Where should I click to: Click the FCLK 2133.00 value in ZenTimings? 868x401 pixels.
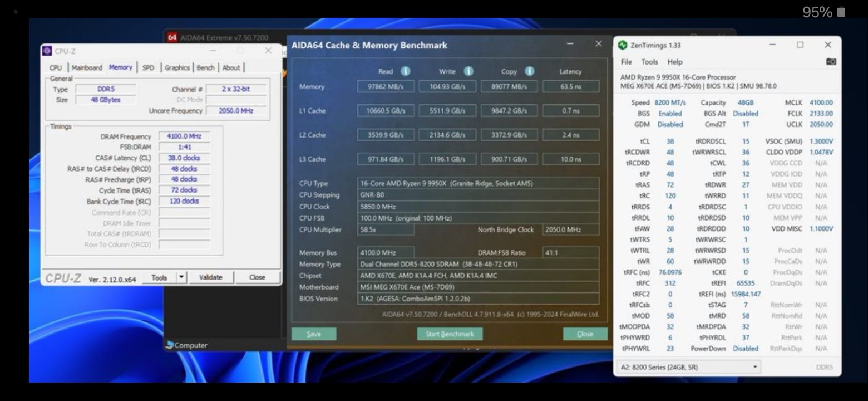tap(821, 113)
